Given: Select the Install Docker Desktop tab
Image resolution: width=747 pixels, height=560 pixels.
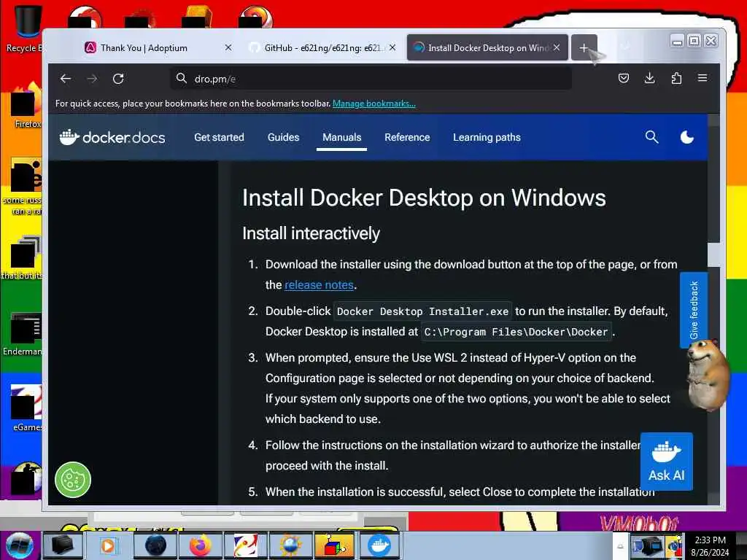Looking at the screenshot, I should [x=487, y=47].
